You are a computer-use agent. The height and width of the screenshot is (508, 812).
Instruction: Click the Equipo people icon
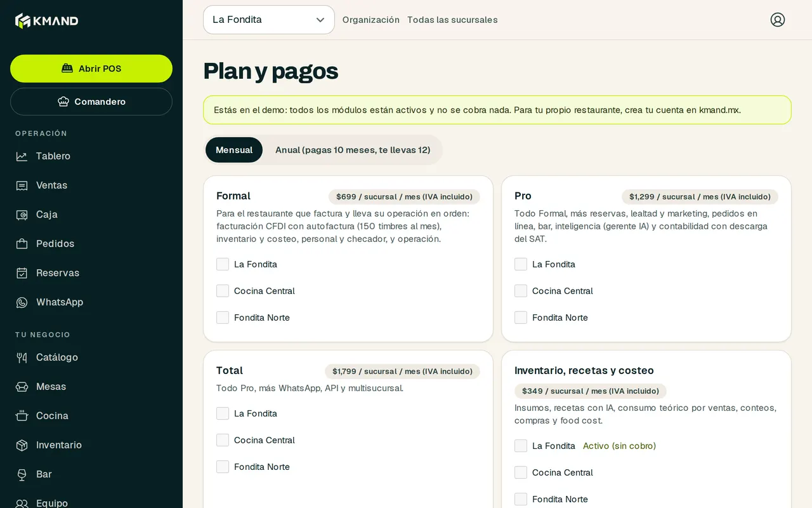(22, 504)
